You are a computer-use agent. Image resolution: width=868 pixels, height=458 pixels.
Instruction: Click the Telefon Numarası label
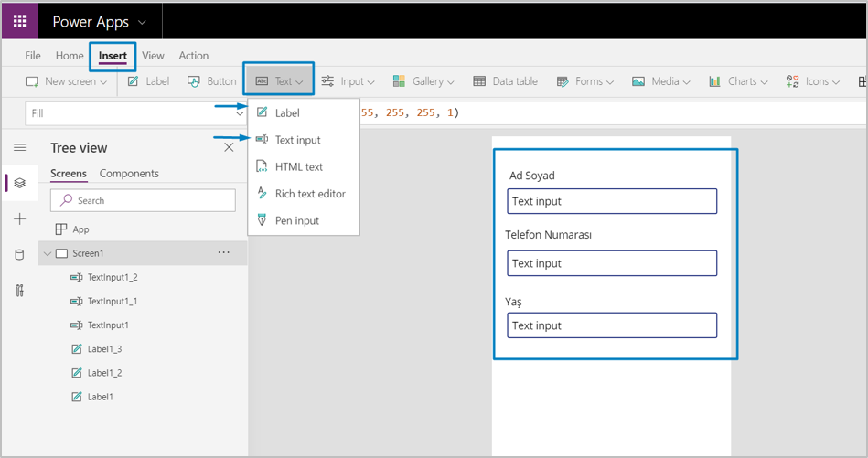click(x=548, y=235)
